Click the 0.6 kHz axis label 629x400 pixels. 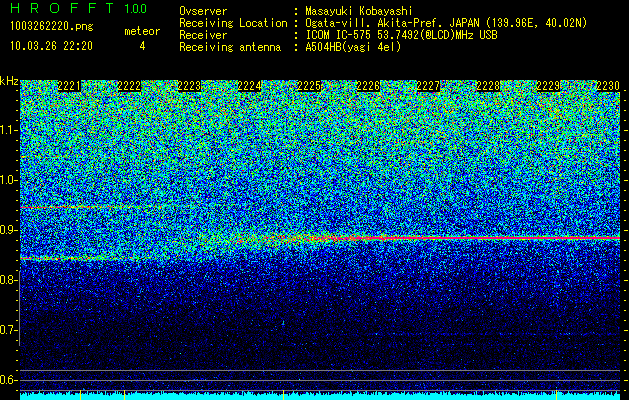(8, 380)
